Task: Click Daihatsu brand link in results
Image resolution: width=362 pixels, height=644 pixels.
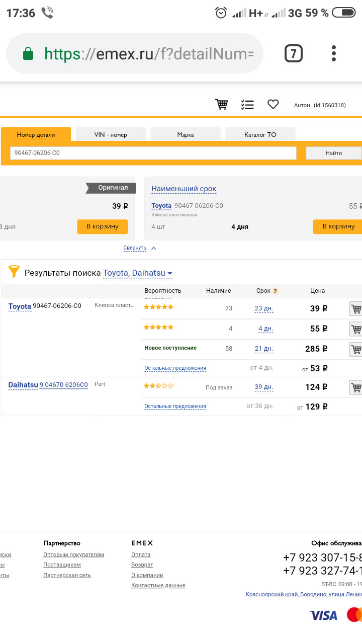Action: pyautogui.click(x=23, y=385)
